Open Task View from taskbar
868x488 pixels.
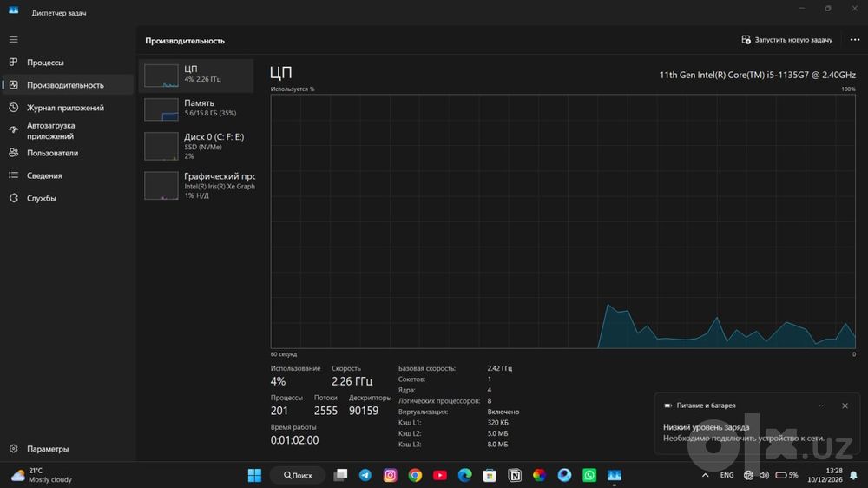pyautogui.click(x=340, y=475)
